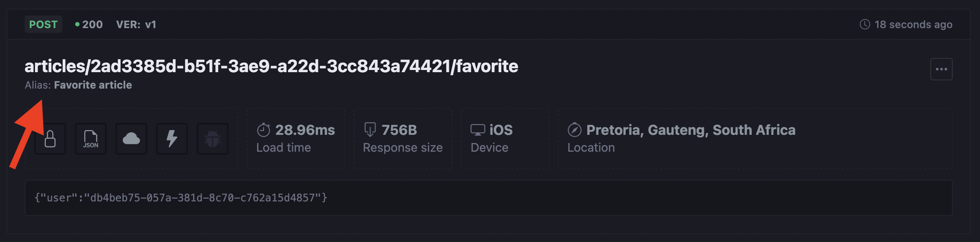Screen dimensions: 980x242
Task: Click the POST method badge
Action: click(x=43, y=24)
